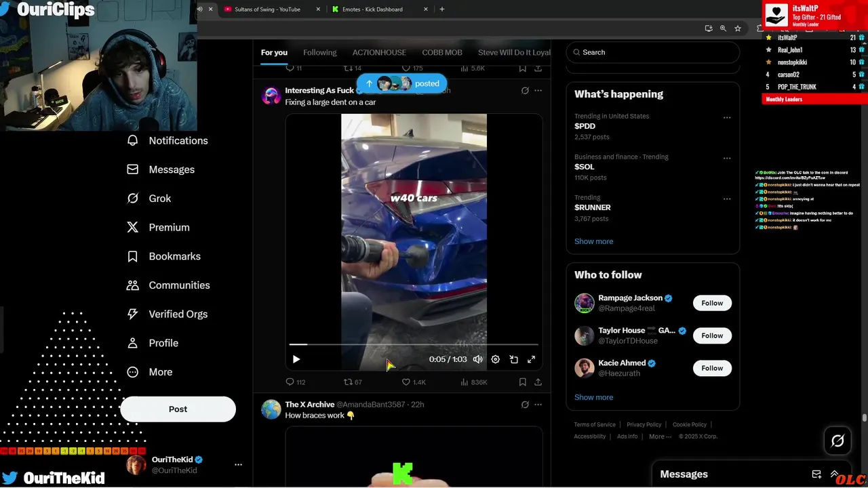Open the floating Grok button
Image resolution: width=868 pixels, height=488 pixels.
837,441
